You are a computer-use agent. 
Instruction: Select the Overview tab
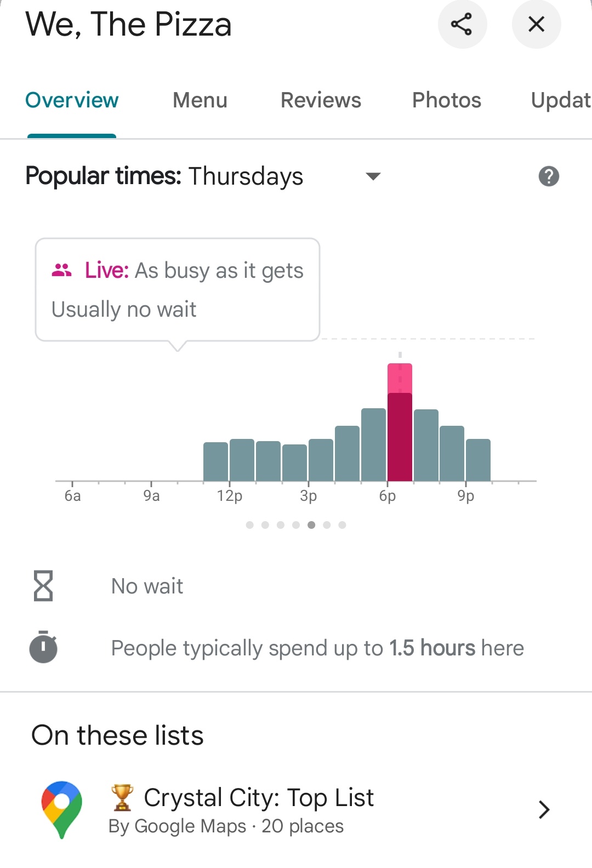point(72,100)
